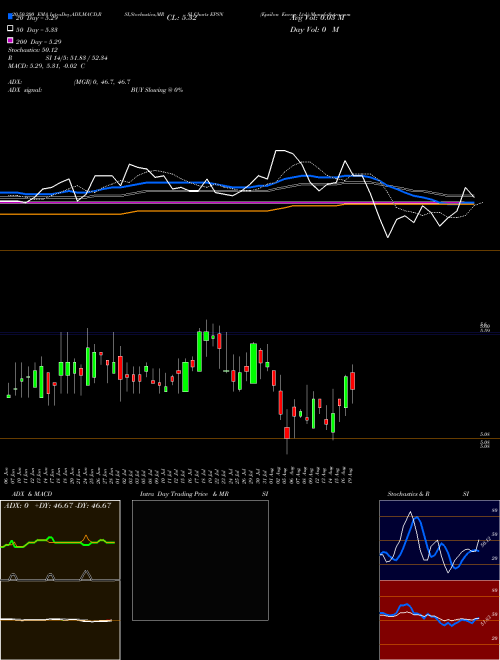Image resolution: width=500 pixels, height=660 pixels.
Task: Click the 'CL: 5.32' closing price text
Action: point(181,18)
